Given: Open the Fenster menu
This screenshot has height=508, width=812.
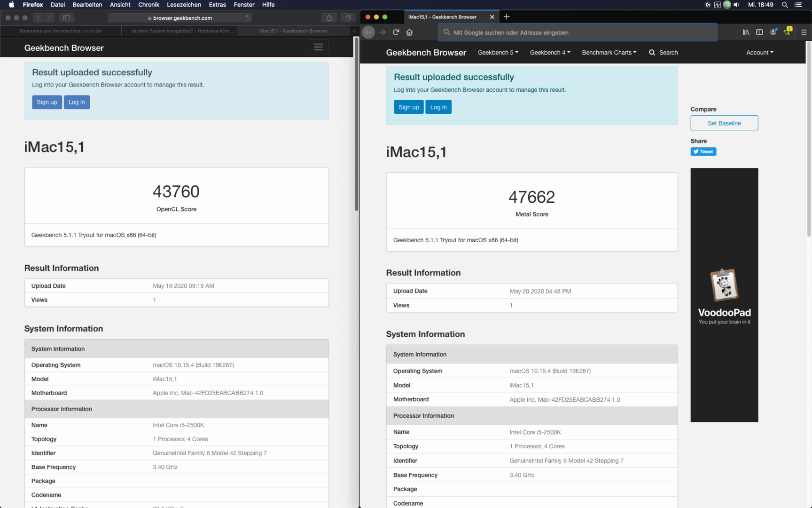Looking at the screenshot, I should pos(244,5).
